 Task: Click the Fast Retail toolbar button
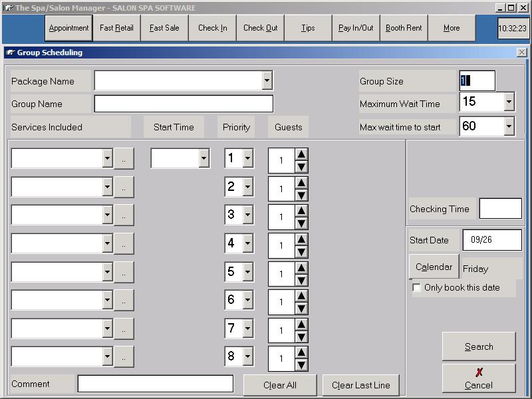[116, 28]
